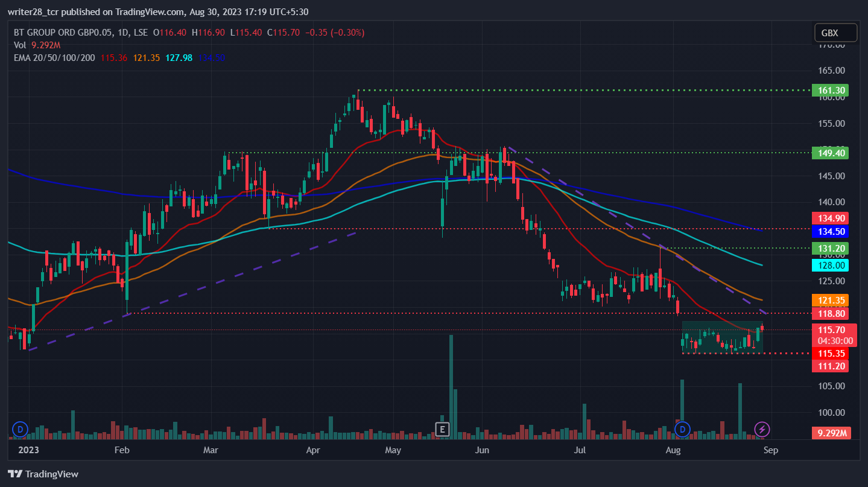868x487 pixels.
Task: Click the 9.292M volume tag on the axis
Action: pyautogui.click(x=831, y=432)
